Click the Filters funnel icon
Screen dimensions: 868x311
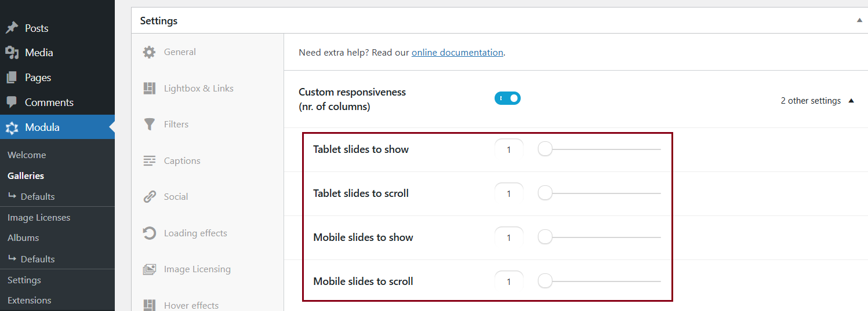[x=149, y=125]
